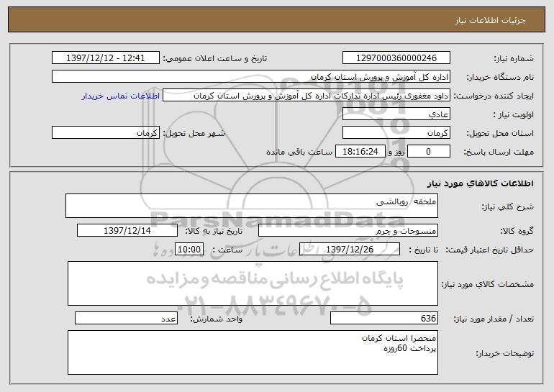The height and width of the screenshot is (392, 554).
Task: Select the گروه کالا field منسوجات و چرم
Action: [348, 231]
